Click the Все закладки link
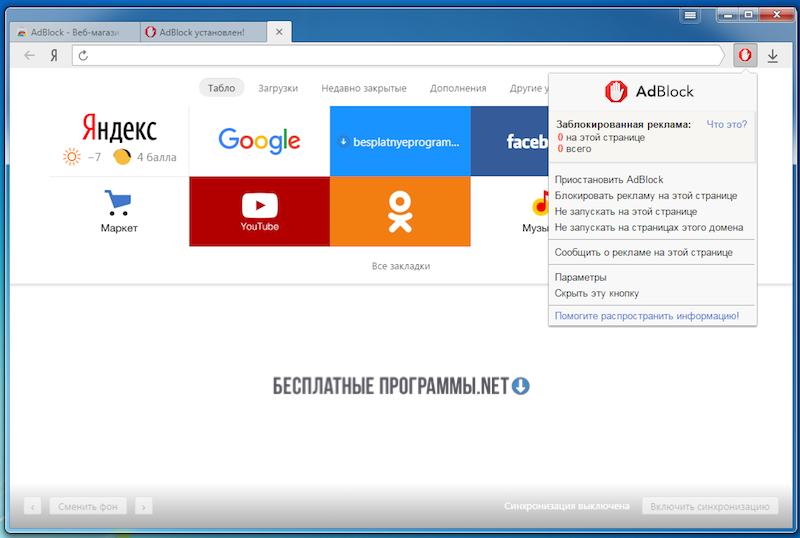This screenshot has height=538, width=800. pyautogui.click(x=401, y=266)
